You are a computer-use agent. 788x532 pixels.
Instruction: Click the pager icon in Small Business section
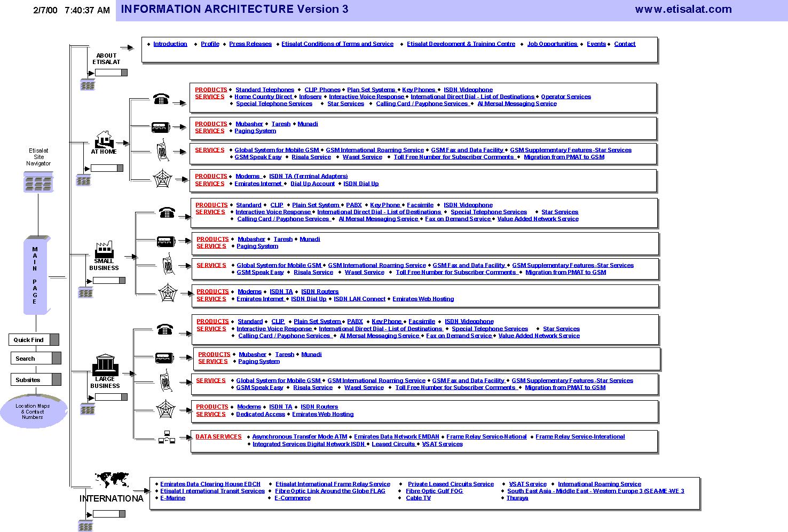point(166,241)
